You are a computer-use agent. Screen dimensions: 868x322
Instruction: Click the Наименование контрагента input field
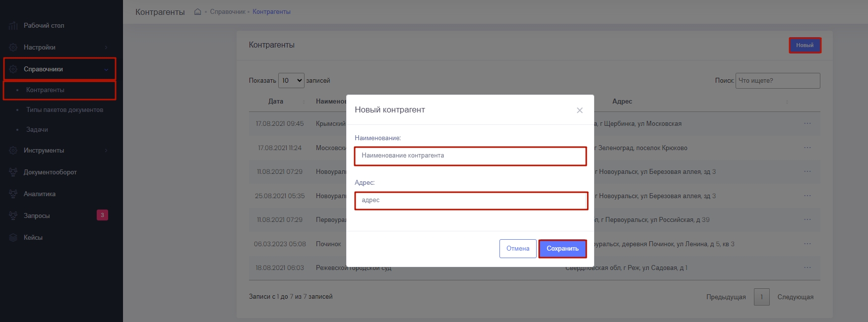pyautogui.click(x=470, y=156)
